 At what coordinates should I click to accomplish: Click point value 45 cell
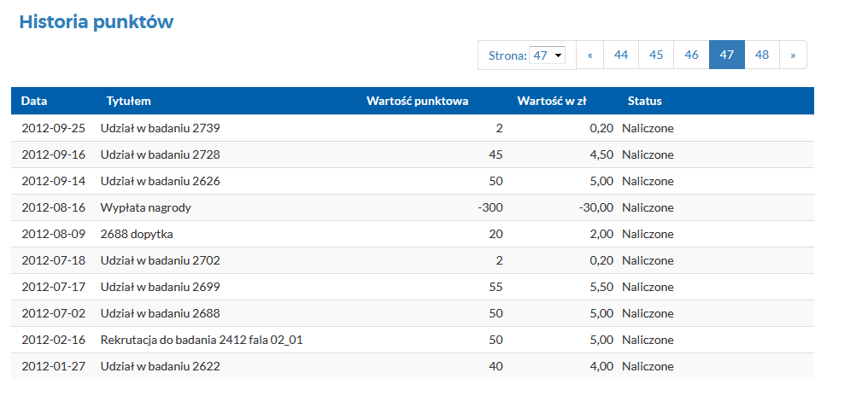tap(496, 154)
